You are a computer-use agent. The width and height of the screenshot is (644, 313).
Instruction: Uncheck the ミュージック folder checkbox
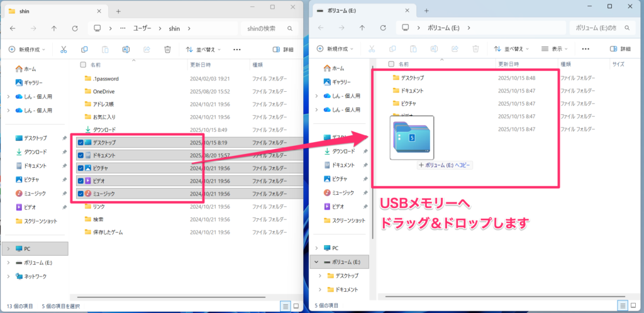[x=80, y=194]
